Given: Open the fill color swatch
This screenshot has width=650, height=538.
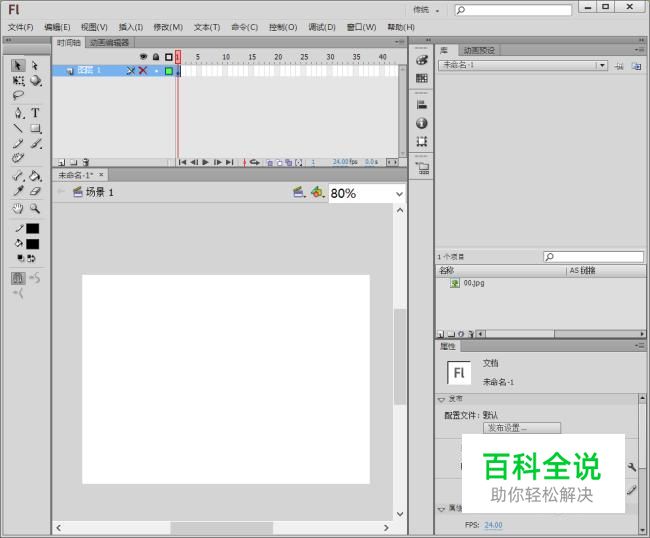Looking at the screenshot, I should [32, 244].
